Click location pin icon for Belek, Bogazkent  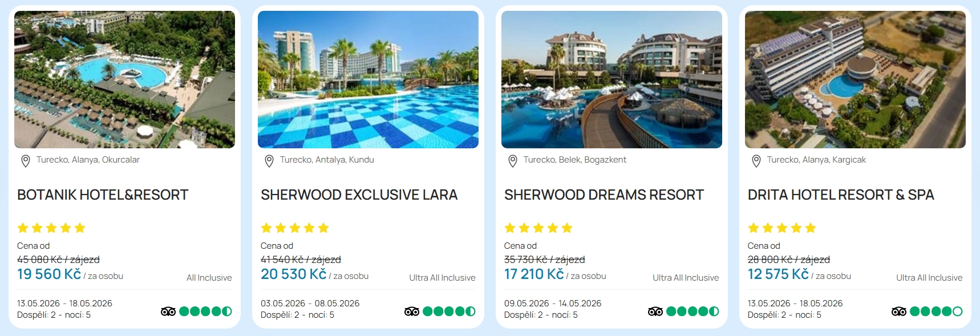point(513,161)
